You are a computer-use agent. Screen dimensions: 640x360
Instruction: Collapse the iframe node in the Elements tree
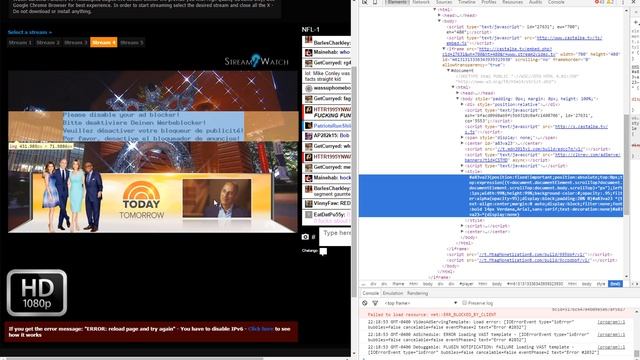point(444,49)
